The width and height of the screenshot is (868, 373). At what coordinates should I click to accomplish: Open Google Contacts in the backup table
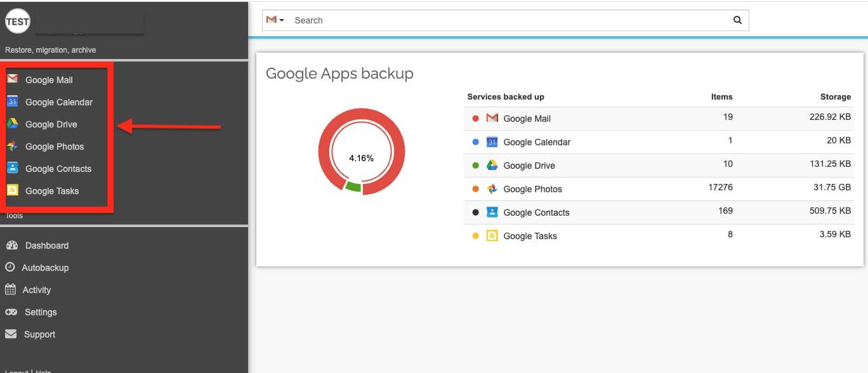(x=536, y=213)
